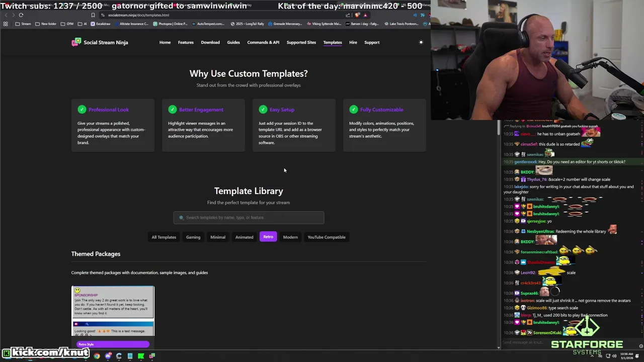Click the Better Engagement checkmark icon

coord(173,109)
